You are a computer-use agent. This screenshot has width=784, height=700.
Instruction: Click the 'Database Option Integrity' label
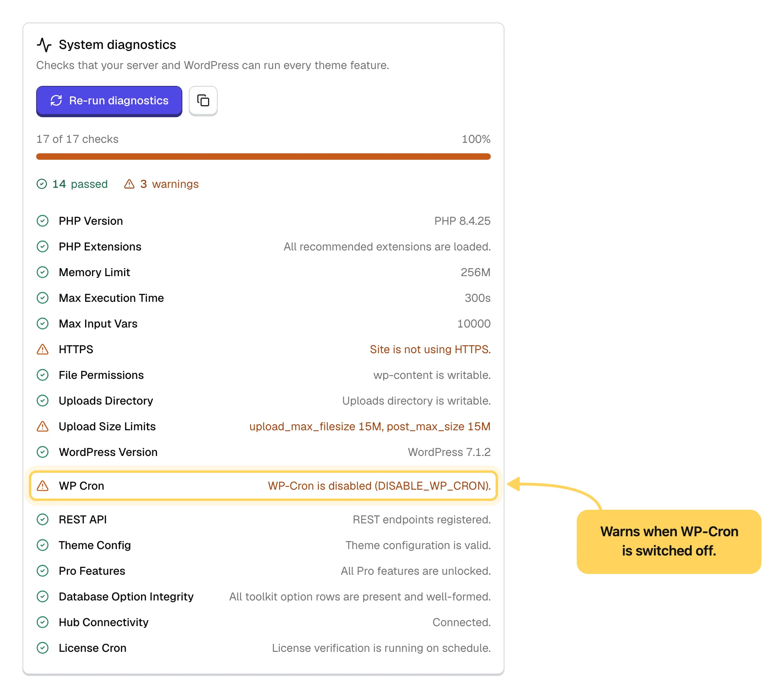tap(126, 596)
